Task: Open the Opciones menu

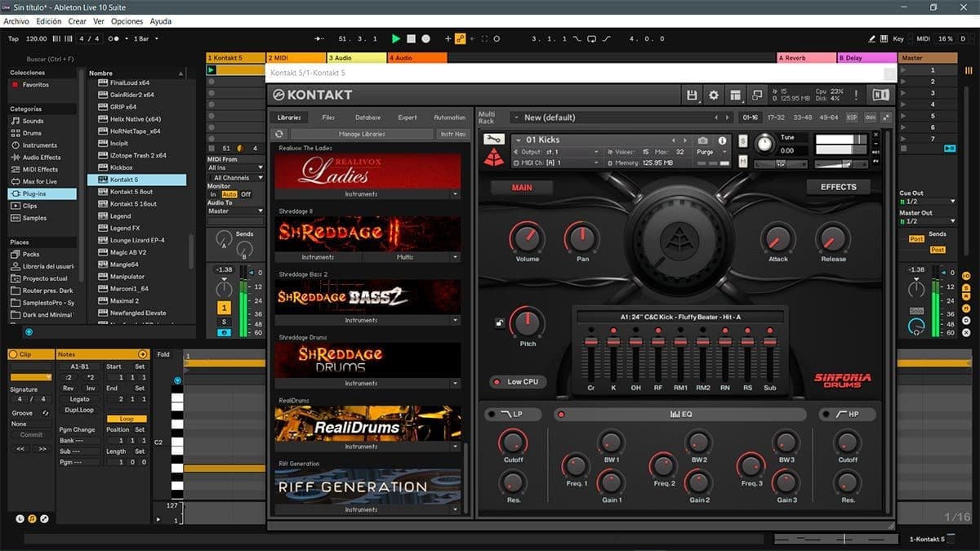Action: [x=127, y=21]
